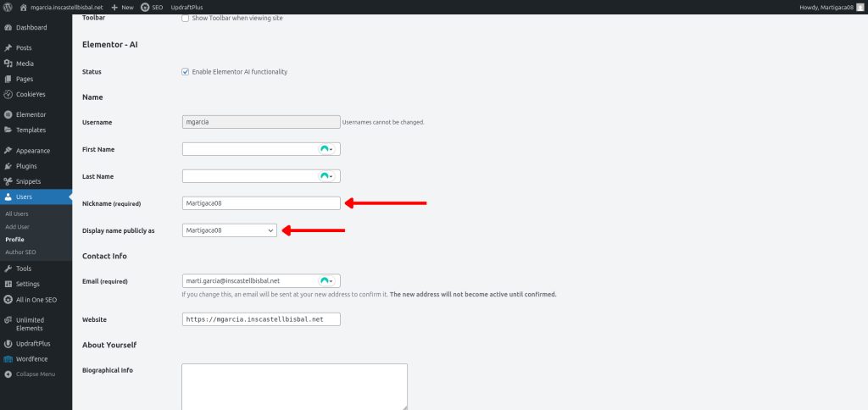This screenshot has height=410, width=868.
Task: Click the + New link in admin bar
Action: (122, 7)
